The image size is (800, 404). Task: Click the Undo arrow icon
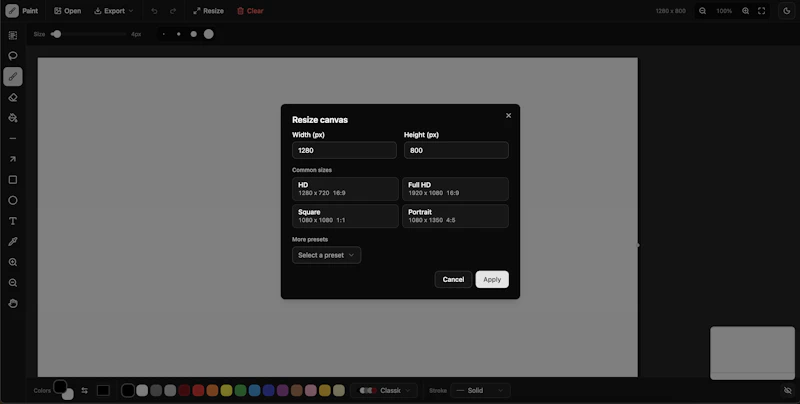[x=154, y=11]
